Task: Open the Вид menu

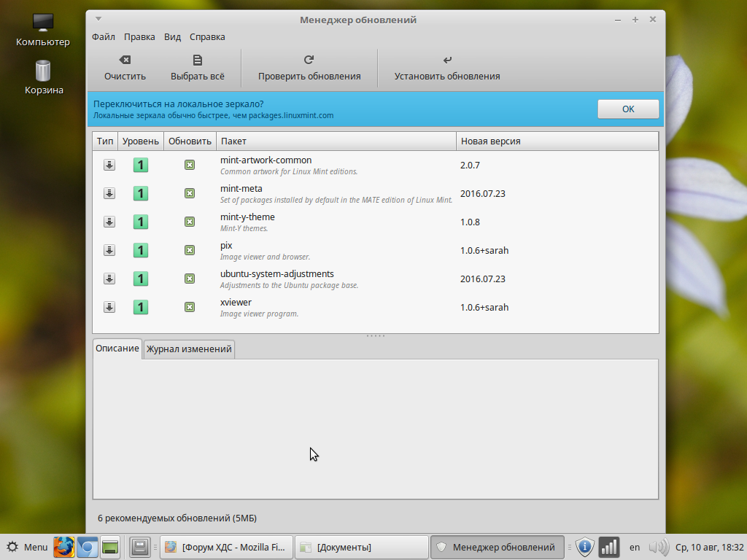Action: click(x=172, y=37)
